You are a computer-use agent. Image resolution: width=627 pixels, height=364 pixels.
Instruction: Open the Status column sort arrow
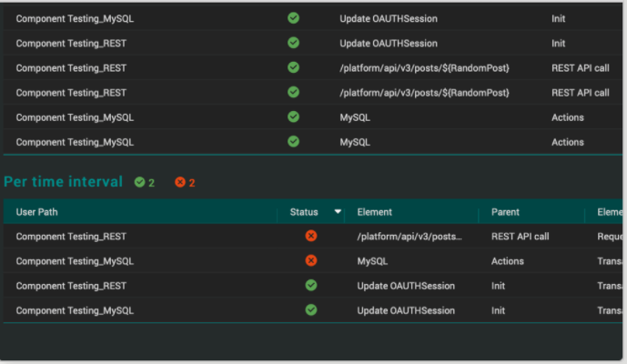[338, 212]
